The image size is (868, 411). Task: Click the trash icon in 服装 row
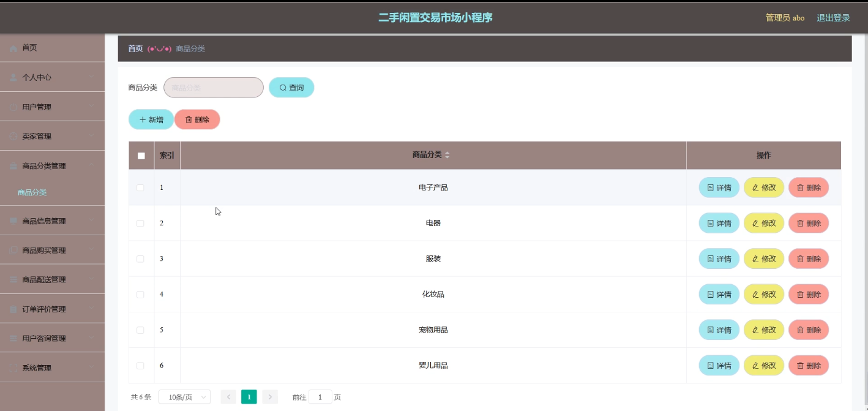(x=800, y=258)
